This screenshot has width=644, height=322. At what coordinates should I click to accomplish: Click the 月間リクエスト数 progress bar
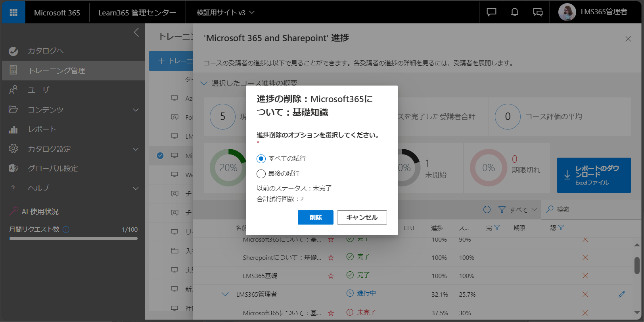(73, 238)
